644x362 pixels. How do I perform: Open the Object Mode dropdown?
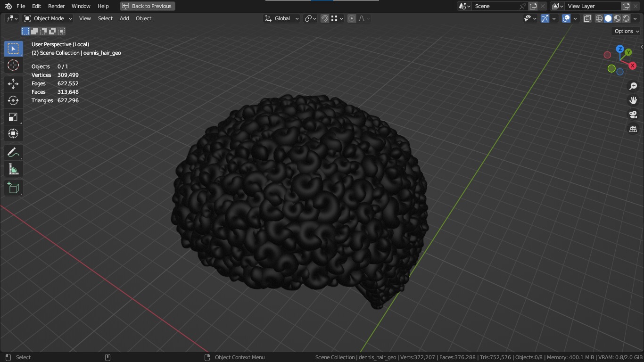(48, 18)
